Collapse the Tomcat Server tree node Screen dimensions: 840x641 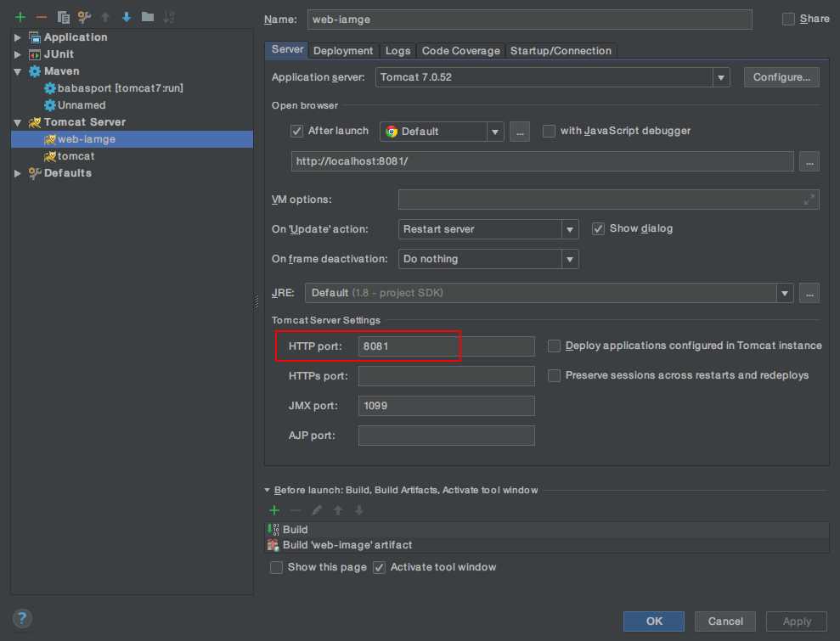[18, 122]
